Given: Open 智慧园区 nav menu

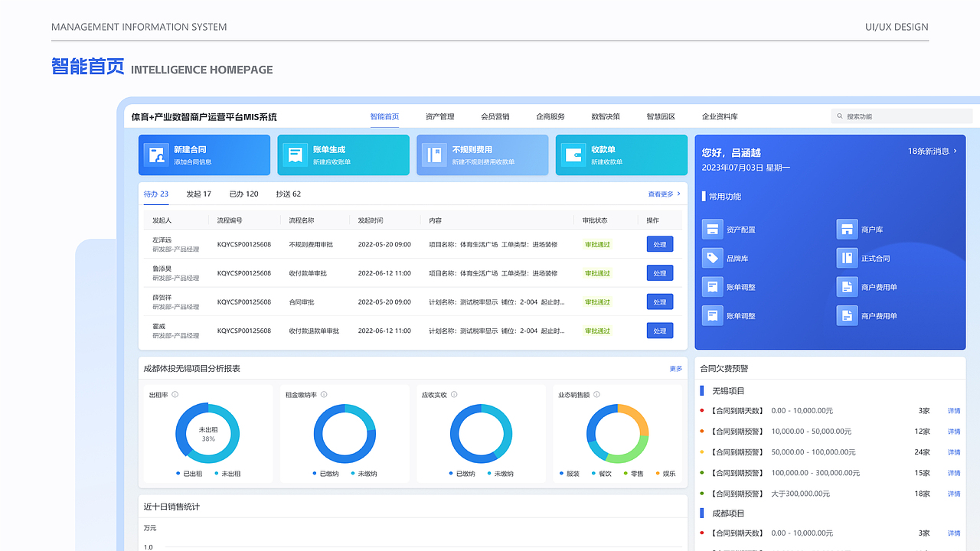Looking at the screenshot, I should pos(661,117).
